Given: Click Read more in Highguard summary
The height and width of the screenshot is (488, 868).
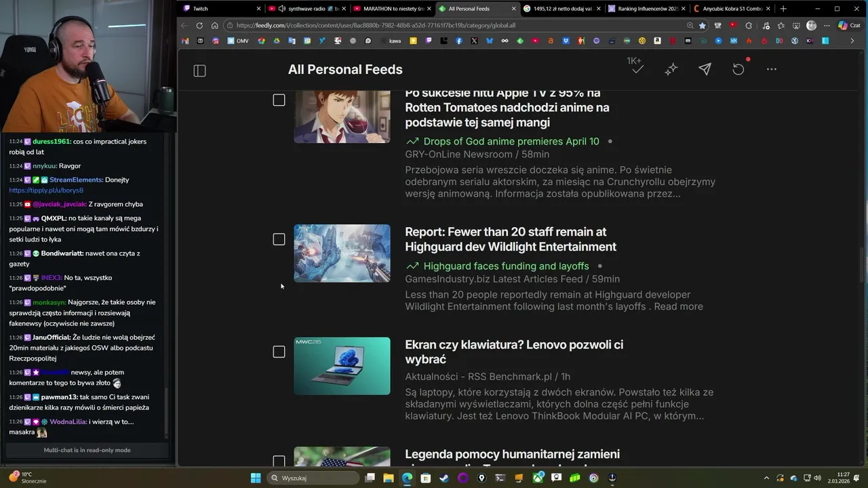Looking at the screenshot, I should (678, 306).
